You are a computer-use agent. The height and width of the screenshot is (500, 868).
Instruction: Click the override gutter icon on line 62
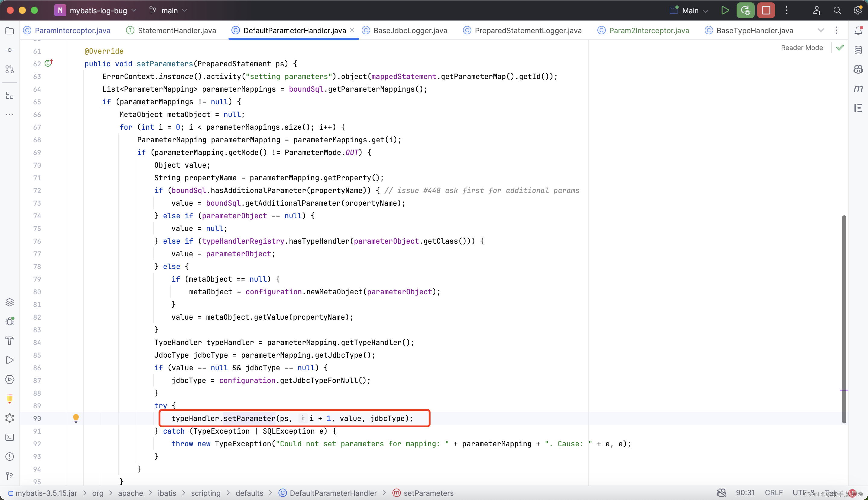[x=49, y=63]
